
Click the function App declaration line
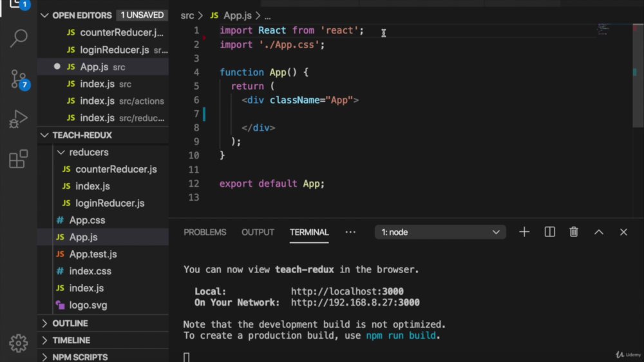[264, 72]
